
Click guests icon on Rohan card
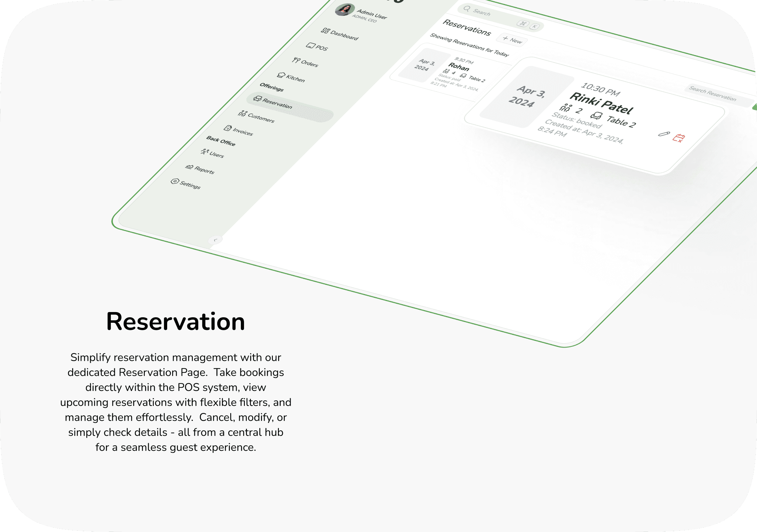pyautogui.click(x=446, y=71)
